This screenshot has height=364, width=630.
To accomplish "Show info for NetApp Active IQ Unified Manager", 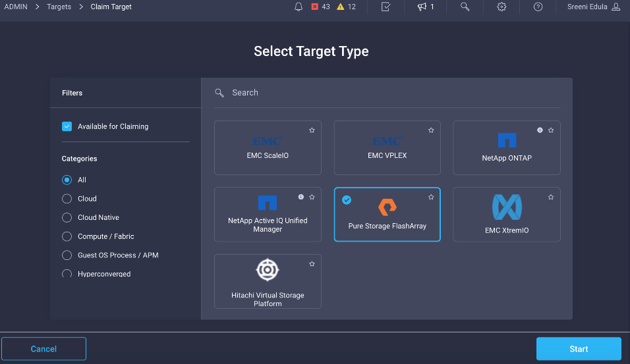I will pos(301,197).
